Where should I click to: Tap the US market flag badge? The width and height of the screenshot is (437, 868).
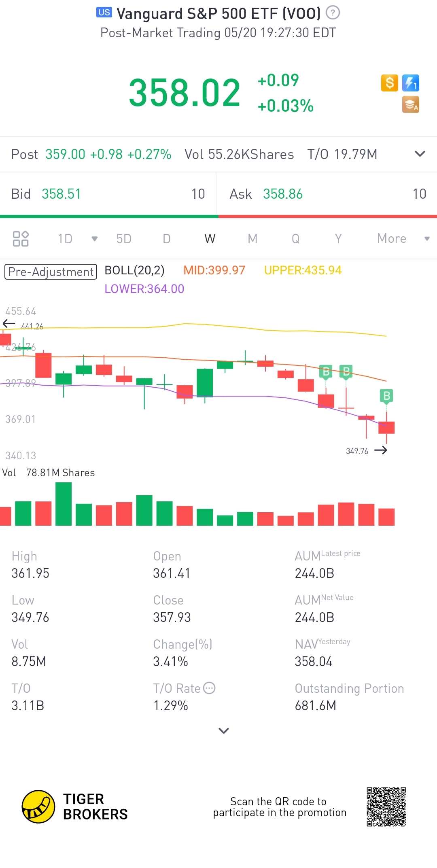[104, 12]
